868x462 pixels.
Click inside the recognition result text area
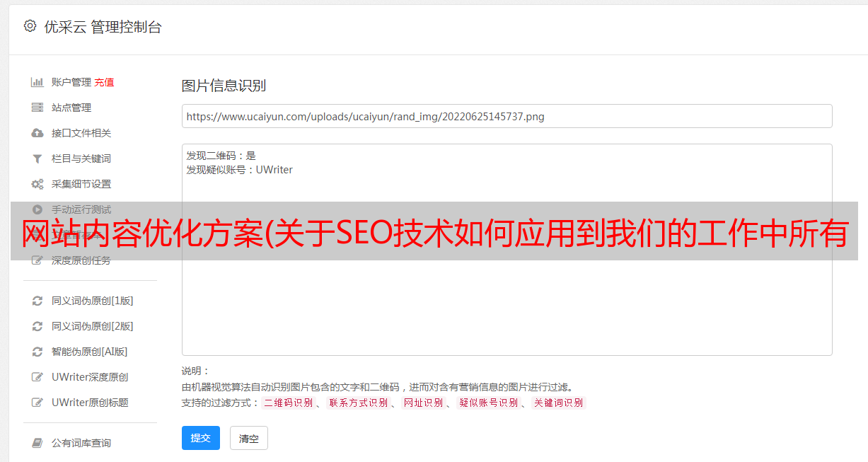507,250
